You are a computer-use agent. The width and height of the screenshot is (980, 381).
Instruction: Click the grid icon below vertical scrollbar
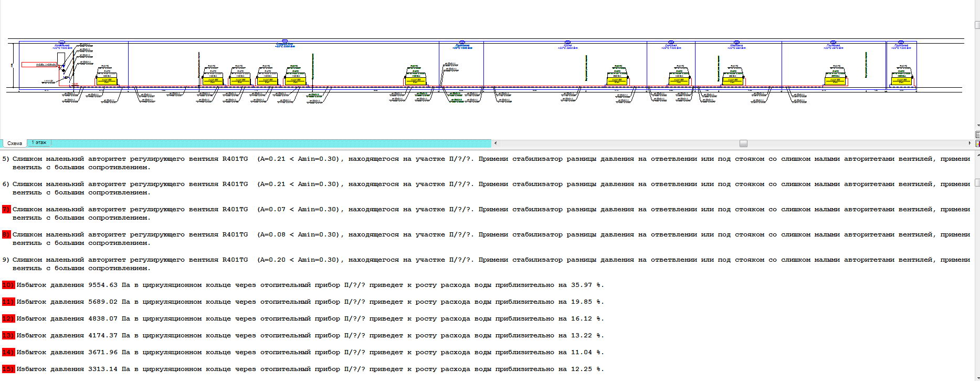(977, 135)
